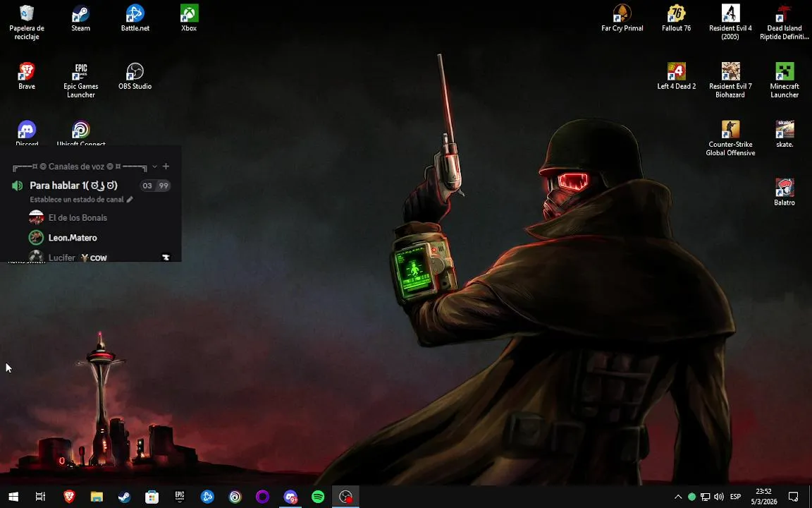The width and height of the screenshot is (812, 508).
Task: Select the Ubisoft Connect desktop shortcut
Action: [81, 133]
